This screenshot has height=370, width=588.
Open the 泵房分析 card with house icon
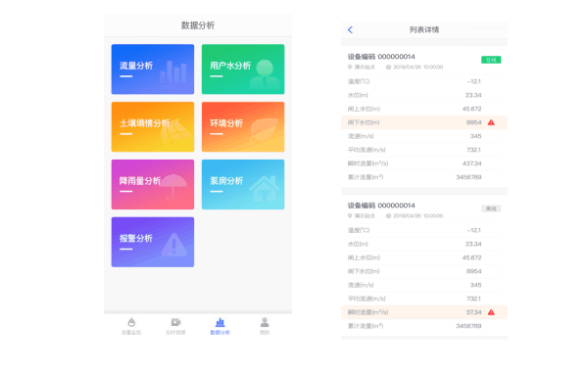[x=243, y=185]
